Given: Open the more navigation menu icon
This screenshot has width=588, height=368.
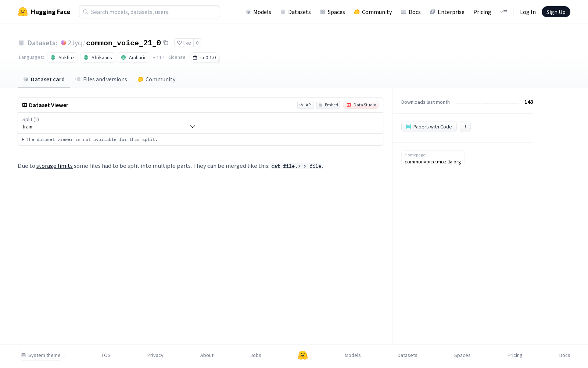Looking at the screenshot, I should coord(503,12).
